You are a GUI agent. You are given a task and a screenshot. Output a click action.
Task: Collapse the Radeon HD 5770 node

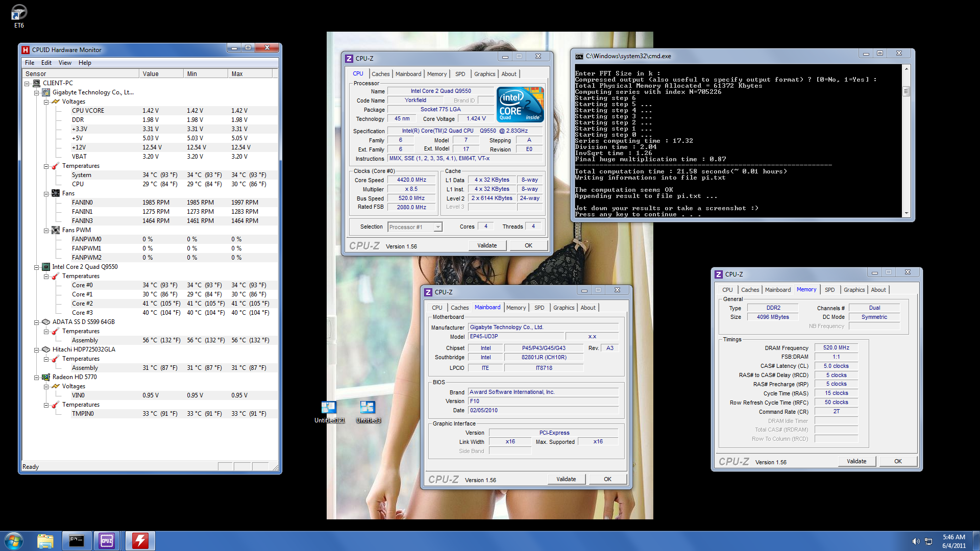(x=37, y=378)
